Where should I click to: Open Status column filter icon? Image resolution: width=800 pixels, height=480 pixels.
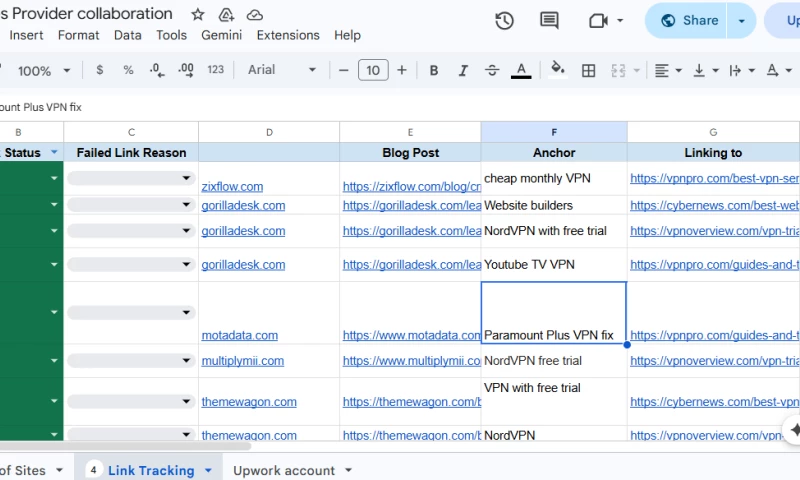(x=54, y=152)
